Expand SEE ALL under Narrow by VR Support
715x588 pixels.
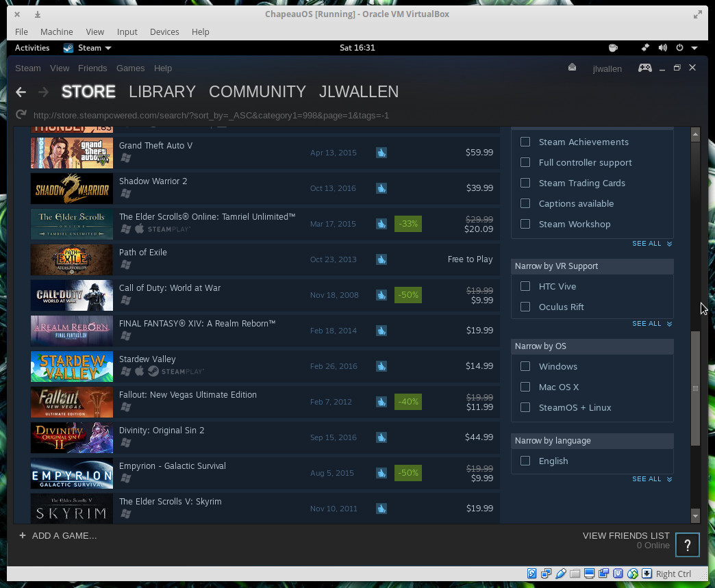652,324
